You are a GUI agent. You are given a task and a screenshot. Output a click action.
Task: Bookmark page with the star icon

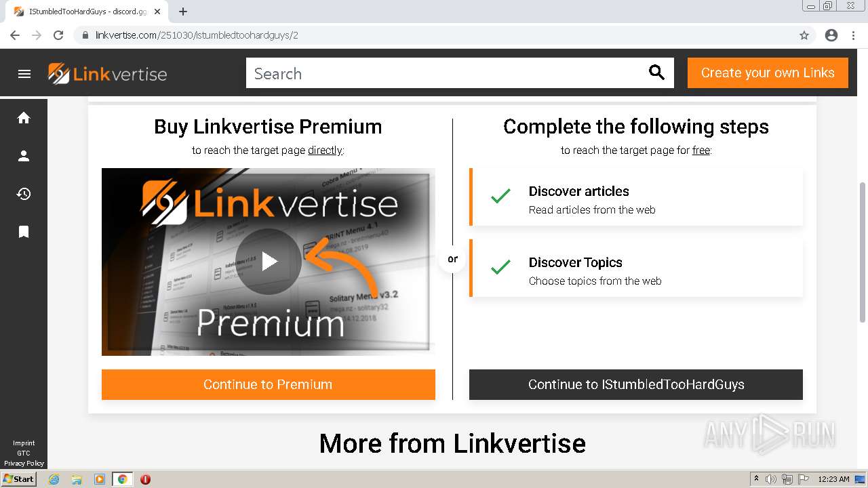coord(804,35)
